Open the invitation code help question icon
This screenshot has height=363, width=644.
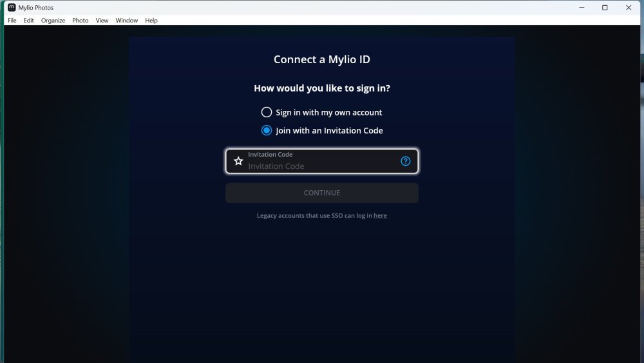[405, 161]
